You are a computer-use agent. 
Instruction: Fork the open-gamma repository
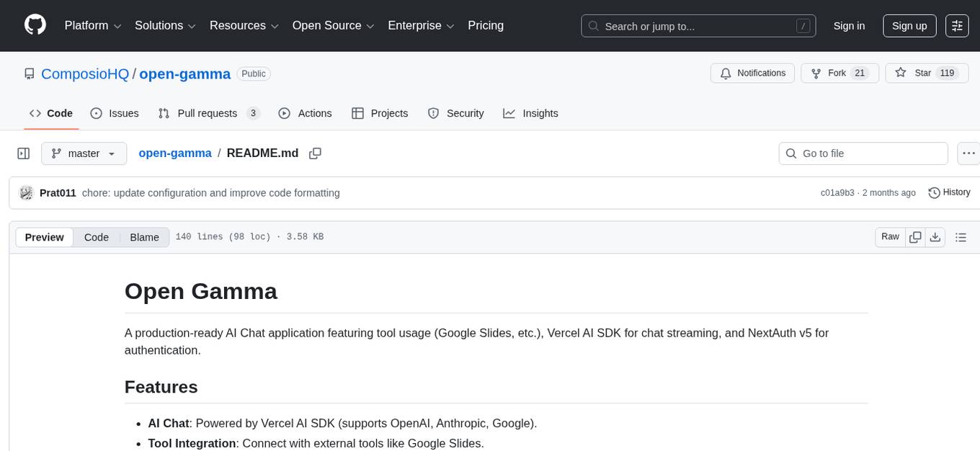tap(838, 73)
